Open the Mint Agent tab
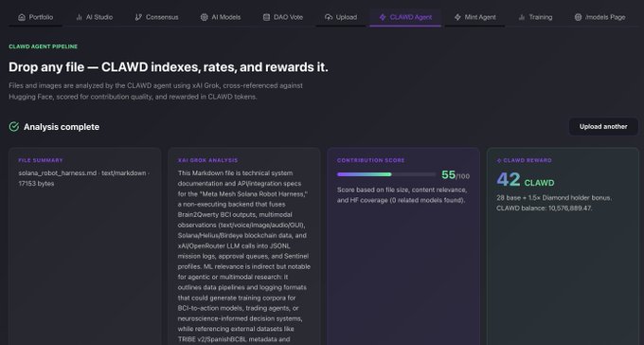 (474, 17)
